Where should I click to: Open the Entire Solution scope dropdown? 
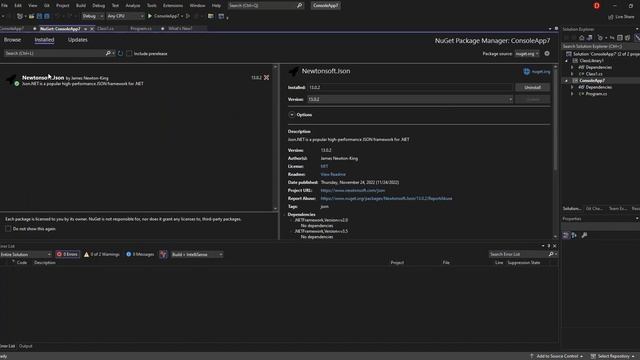point(26,254)
